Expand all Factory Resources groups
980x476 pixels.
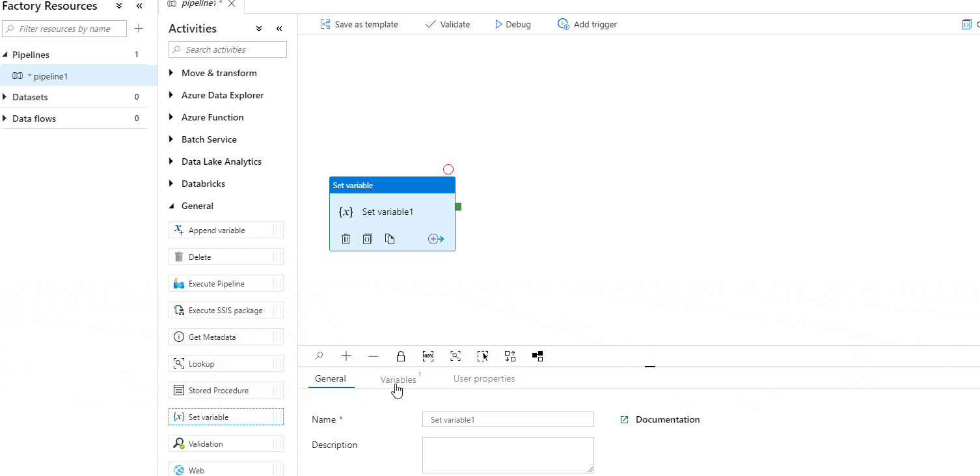pyautogui.click(x=118, y=6)
